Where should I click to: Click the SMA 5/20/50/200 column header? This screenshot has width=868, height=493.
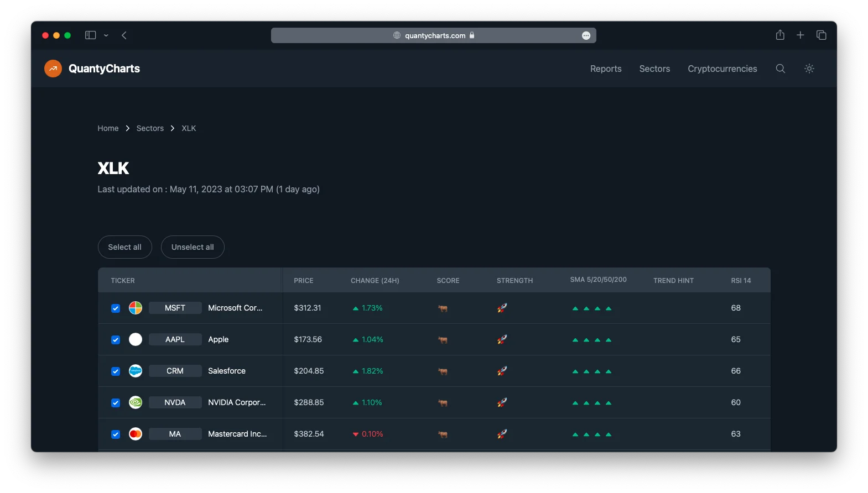click(x=599, y=280)
